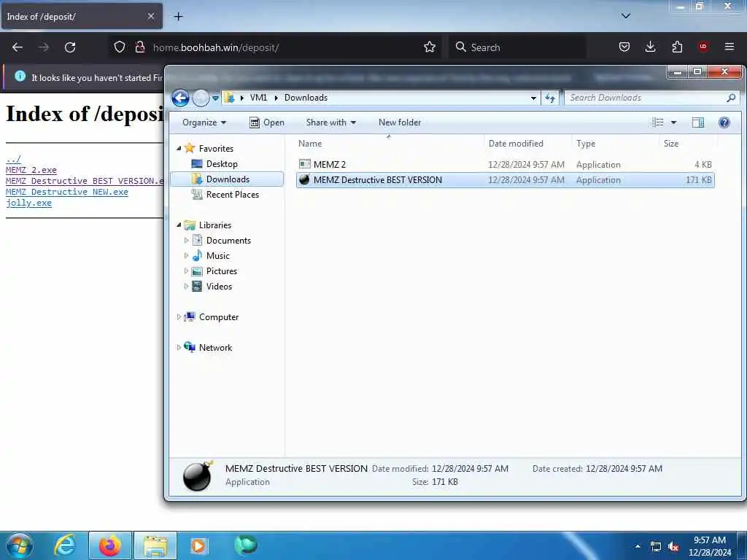Open a new Firefox tab
This screenshot has height=560, width=747.
point(178,17)
